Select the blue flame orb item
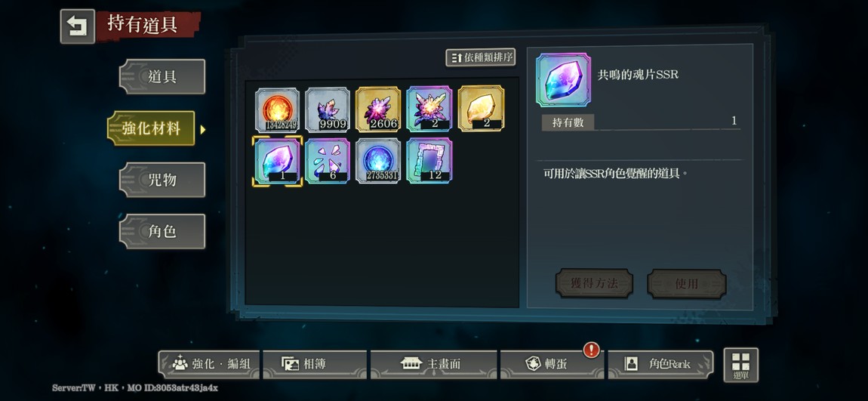868x401 pixels. coord(378,161)
